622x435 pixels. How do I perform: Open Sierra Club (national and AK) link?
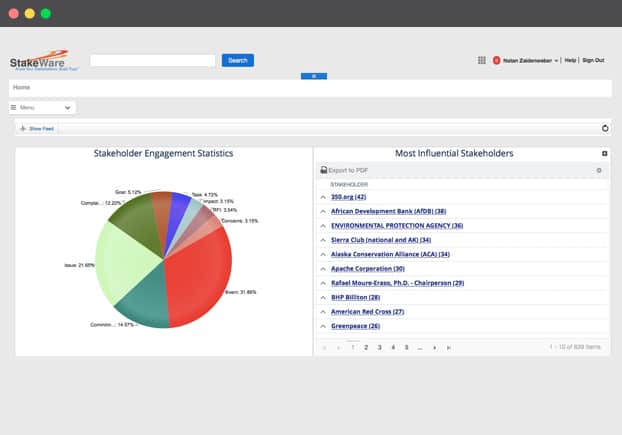(381, 240)
